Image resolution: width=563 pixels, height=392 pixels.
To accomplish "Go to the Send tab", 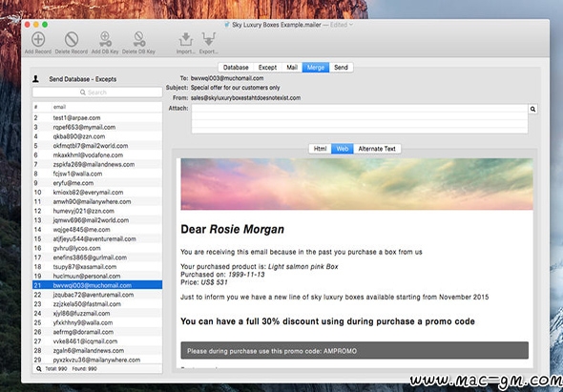I will (x=341, y=68).
